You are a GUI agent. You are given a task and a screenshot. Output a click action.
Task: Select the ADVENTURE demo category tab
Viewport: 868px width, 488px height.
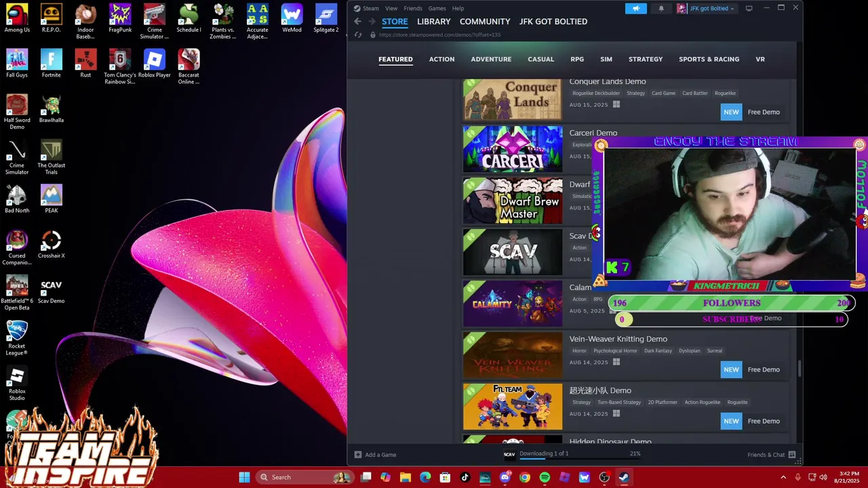(491, 59)
